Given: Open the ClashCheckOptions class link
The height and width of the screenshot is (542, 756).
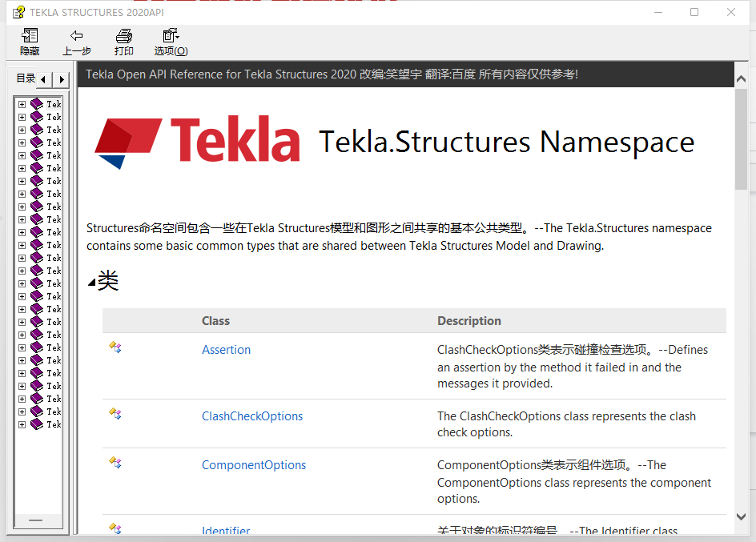Looking at the screenshot, I should (x=252, y=416).
